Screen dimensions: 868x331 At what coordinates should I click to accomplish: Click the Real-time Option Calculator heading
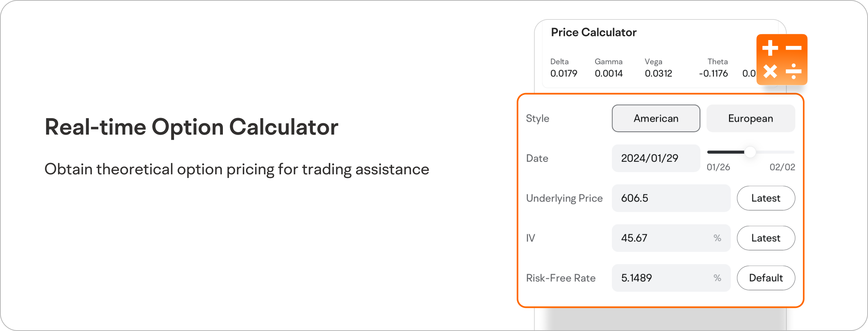(x=191, y=127)
